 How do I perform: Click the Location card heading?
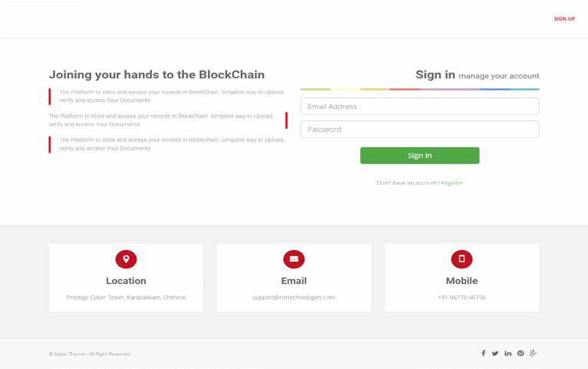[126, 281]
